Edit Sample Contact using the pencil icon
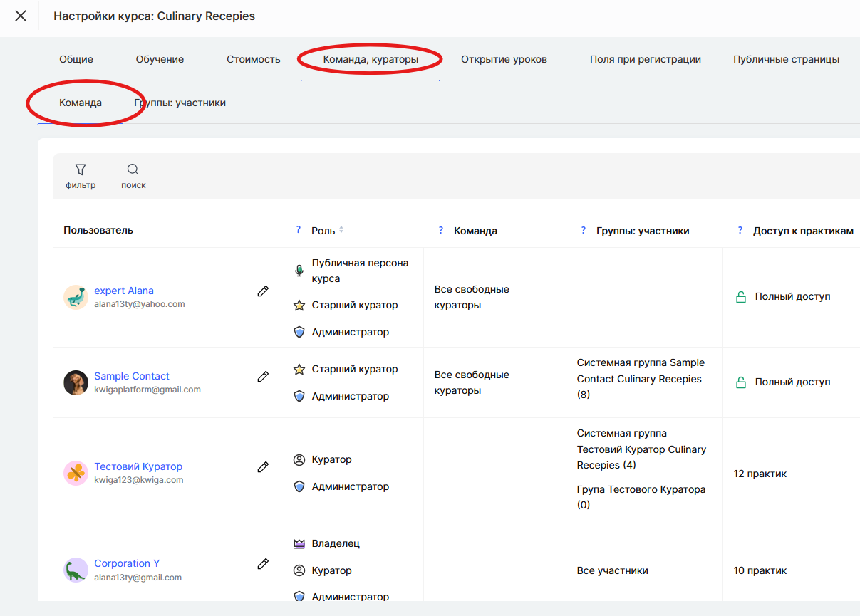860x616 pixels. [x=263, y=376]
